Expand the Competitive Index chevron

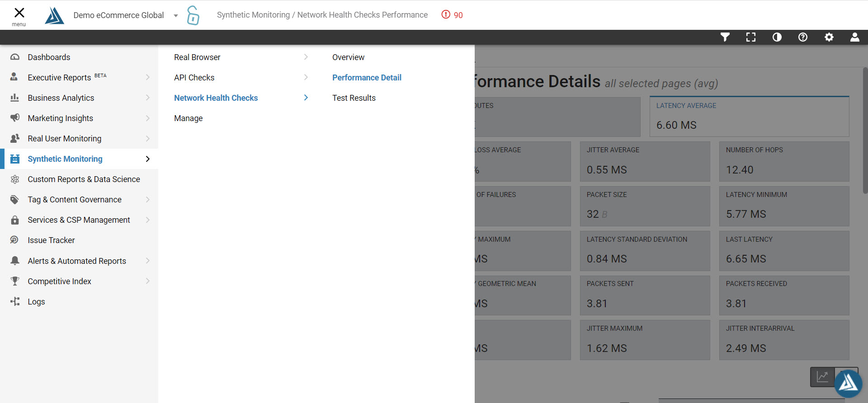pyautogui.click(x=148, y=281)
